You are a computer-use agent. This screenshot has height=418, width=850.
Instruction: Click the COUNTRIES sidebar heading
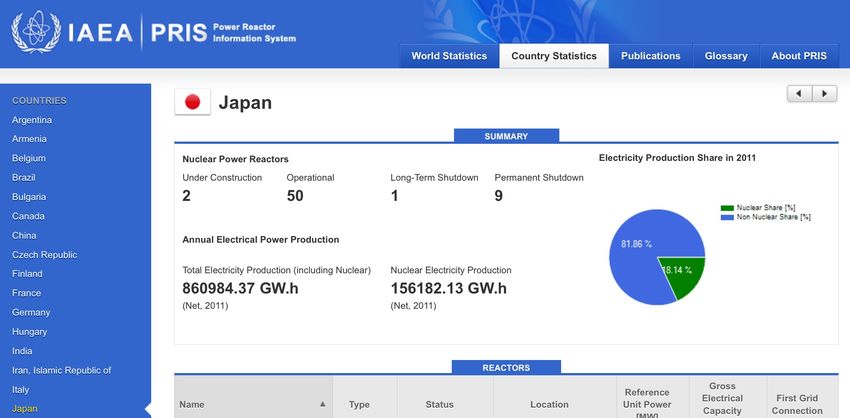(x=39, y=100)
